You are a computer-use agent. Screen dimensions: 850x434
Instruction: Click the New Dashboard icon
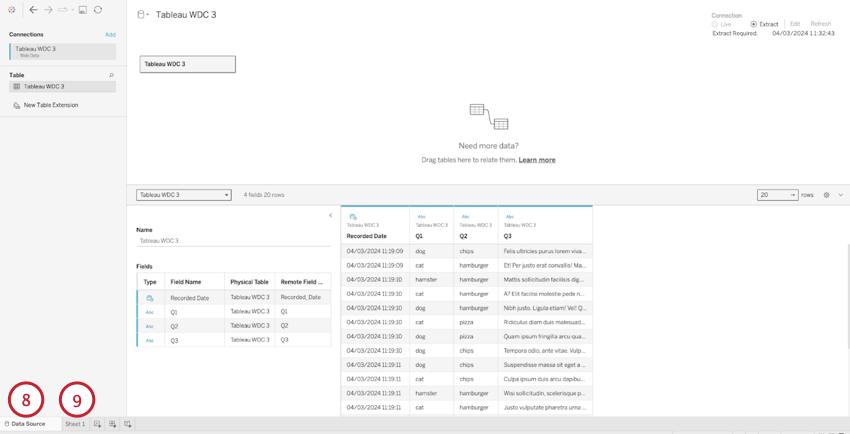[113, 424]
